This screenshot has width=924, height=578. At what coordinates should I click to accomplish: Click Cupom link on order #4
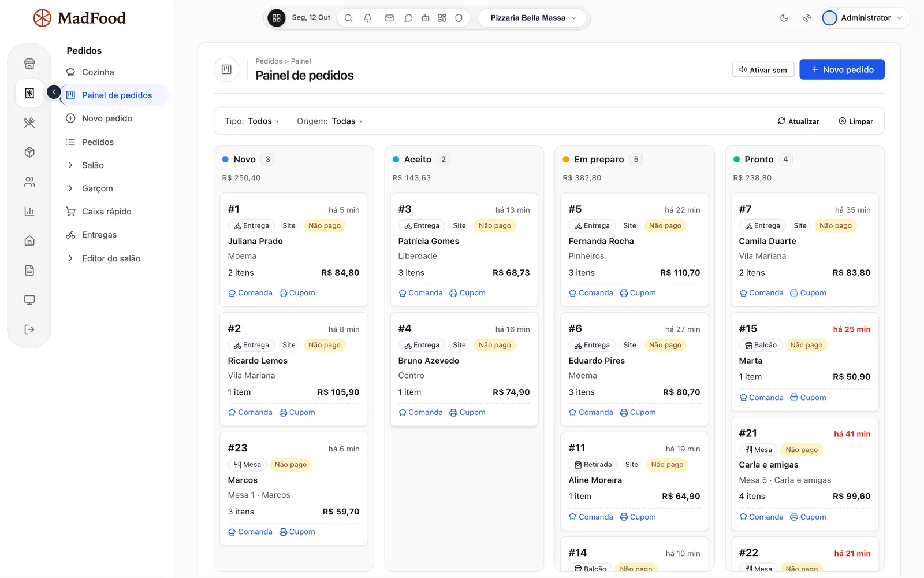click(x=467, y=412)
